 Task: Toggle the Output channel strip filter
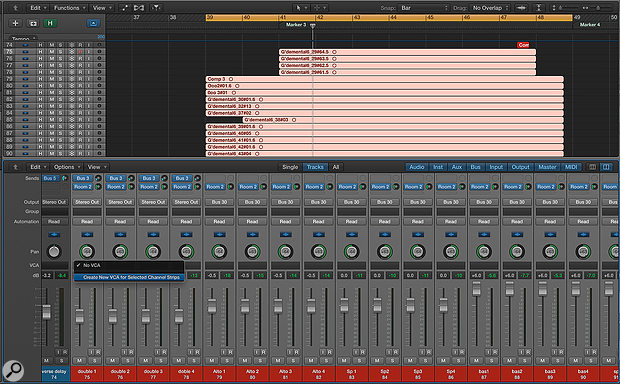520,167
